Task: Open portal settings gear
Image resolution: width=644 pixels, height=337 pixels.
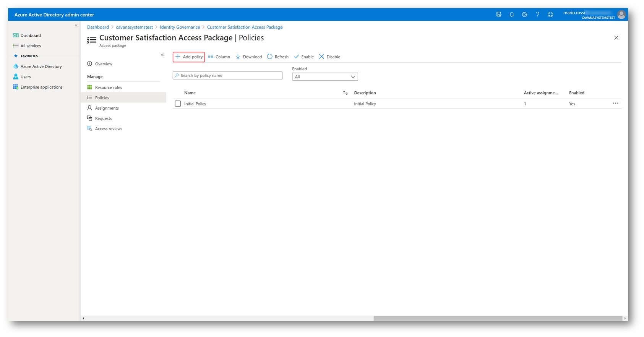Action: (524, 15)
